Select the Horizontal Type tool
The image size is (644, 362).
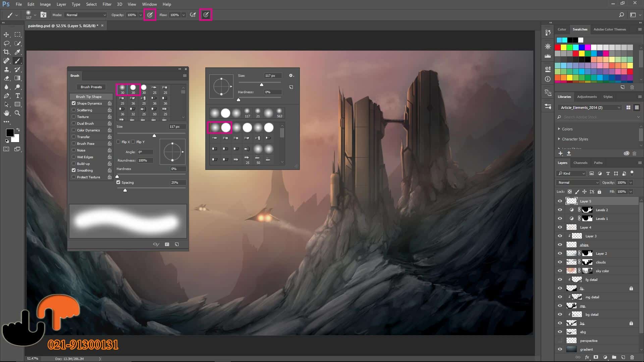coord(17,96)
